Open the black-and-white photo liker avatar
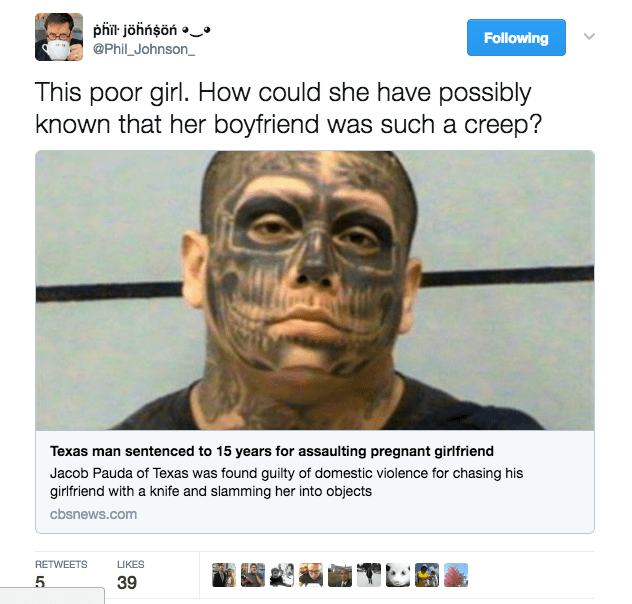632x604 pixels. pyautogui.click(x=282, y=575)
